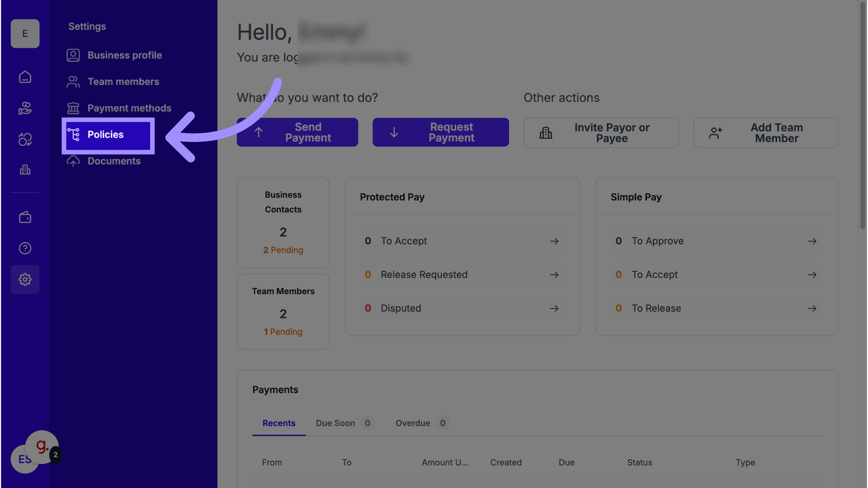Image resolution: width=868 pixels, height=488 pixels.
Task: Click the Send Payment button
Action: [x=297, y=132]
